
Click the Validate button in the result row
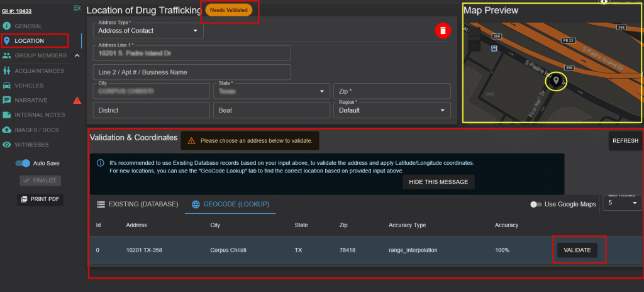(577, 250)
